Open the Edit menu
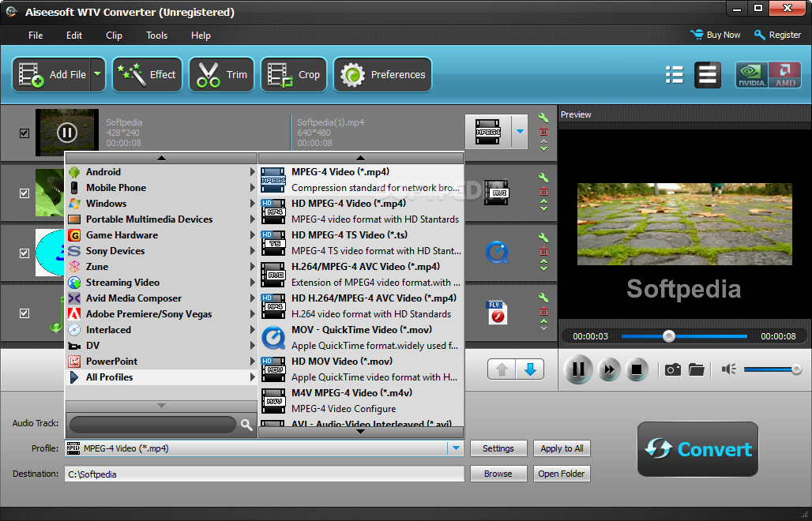812x521 pixels. pyautogui.click(x=74, y=36)
